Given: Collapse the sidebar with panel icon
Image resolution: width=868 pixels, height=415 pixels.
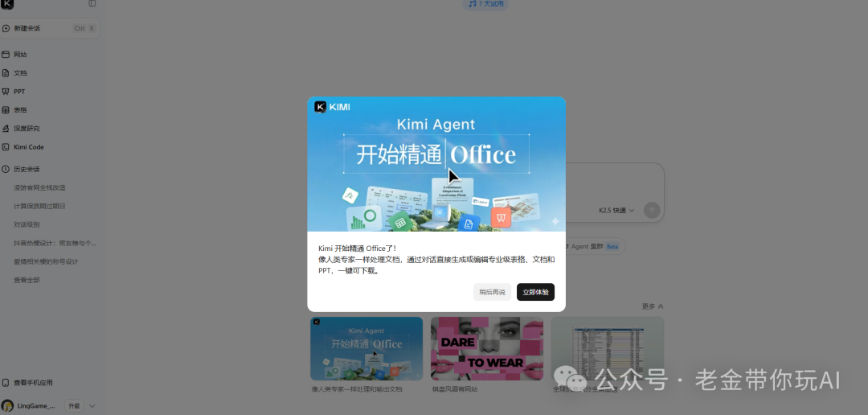Looking at the screenshot, I should (x=92, y=3).
